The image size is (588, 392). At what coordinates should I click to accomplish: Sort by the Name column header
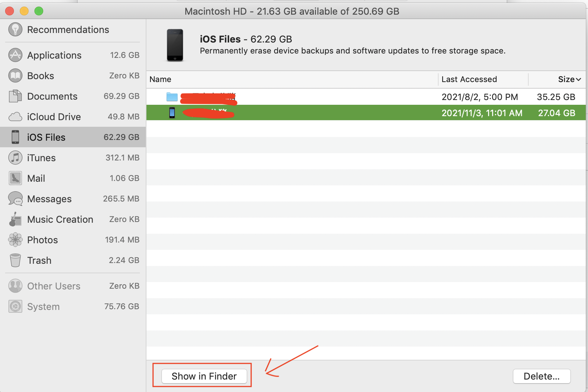coord(160,79)
